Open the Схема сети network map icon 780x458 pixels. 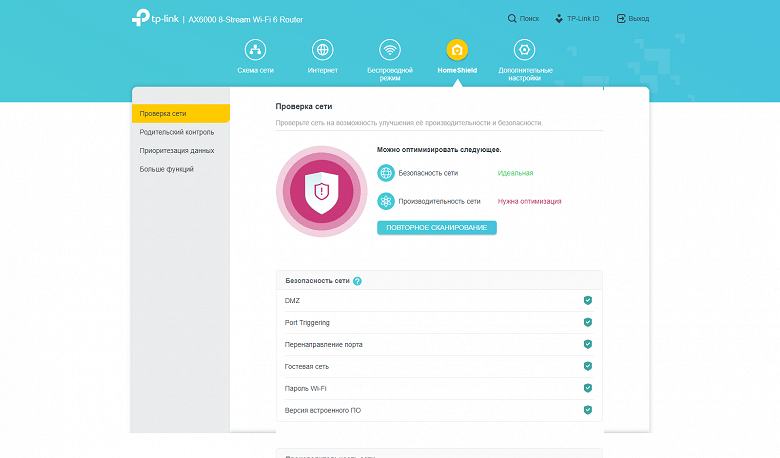(x=255, y=50)
